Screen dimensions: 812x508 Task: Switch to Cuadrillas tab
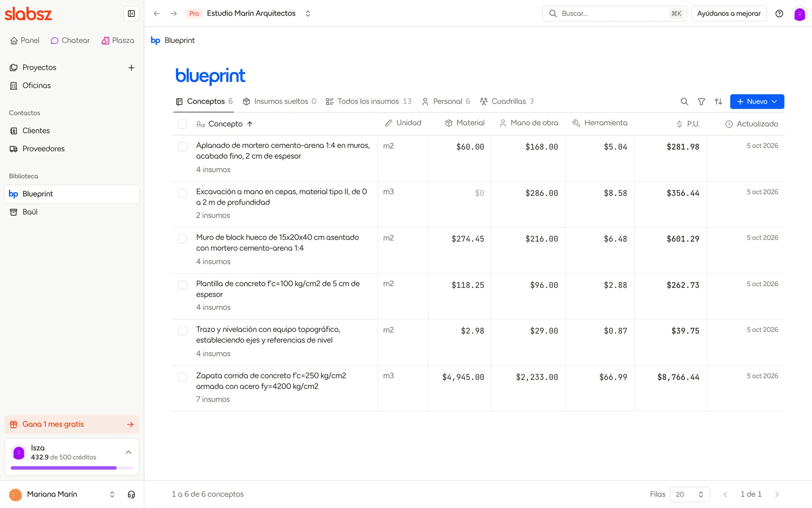pyautogui.click(x=507, y=102)
